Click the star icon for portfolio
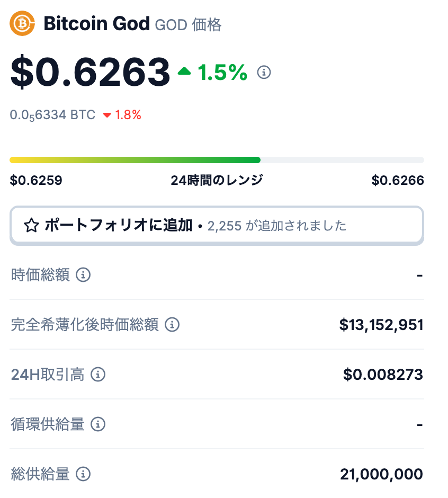The height and width of the screenshot is (498, 448). coord(31,226)
